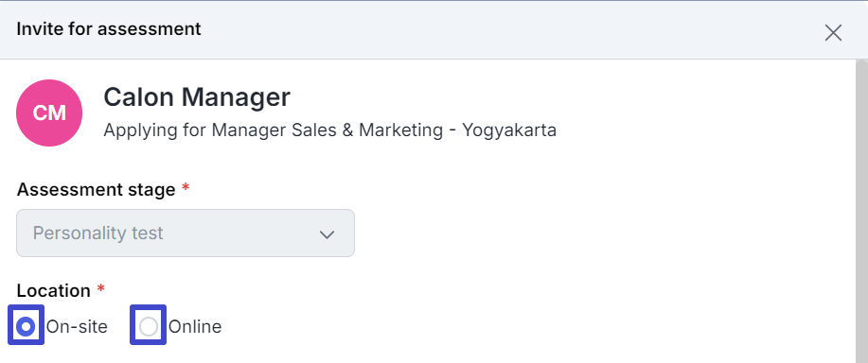Open the Assessment stage dropdown
Image resolution: width=868 pixels, height=363 pixels.
(x=186, y=233)
